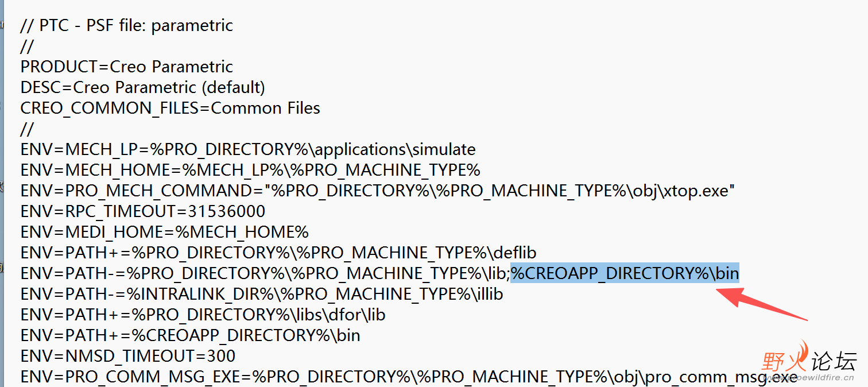
Task: Click the ENV=PATH-= line containing INTRALINK_DIR
Action: [x=262, y=294]
